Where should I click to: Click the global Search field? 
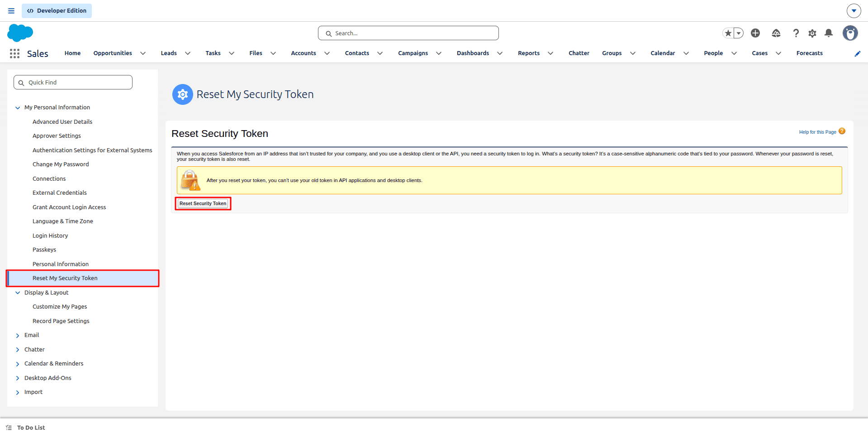pos(408,33)
